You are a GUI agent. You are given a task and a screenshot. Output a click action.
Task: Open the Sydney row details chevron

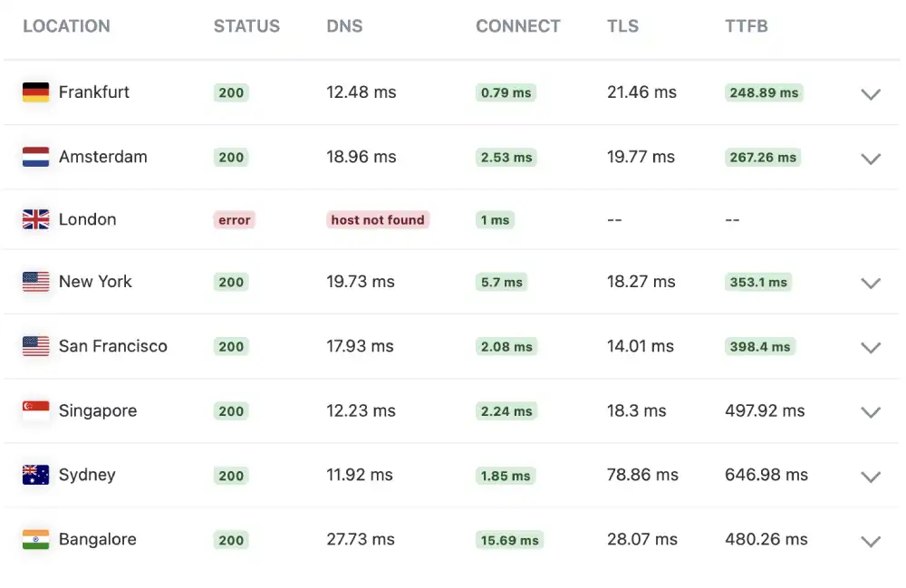click(x=870, y=477)
